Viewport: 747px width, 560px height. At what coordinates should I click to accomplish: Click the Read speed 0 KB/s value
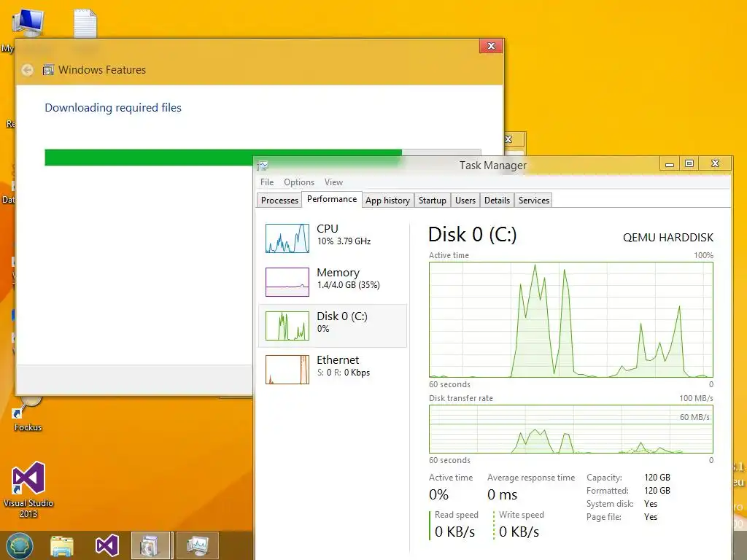pos(454,532)
